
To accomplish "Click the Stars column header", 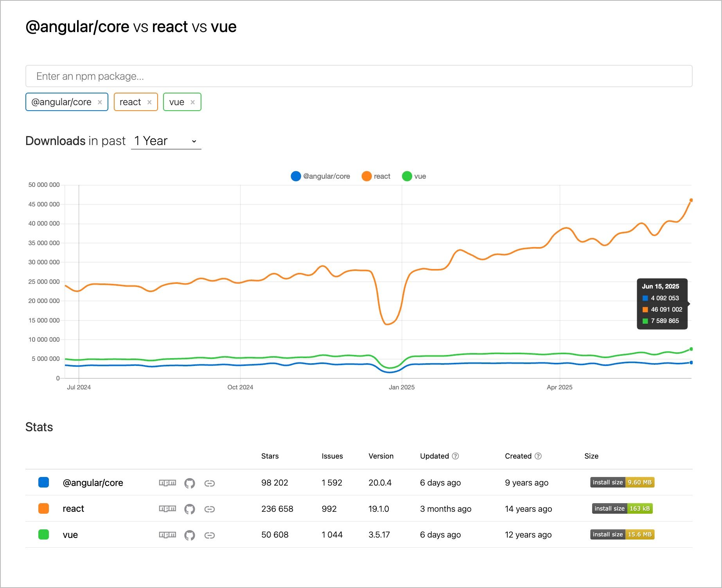I will (270, 456).
